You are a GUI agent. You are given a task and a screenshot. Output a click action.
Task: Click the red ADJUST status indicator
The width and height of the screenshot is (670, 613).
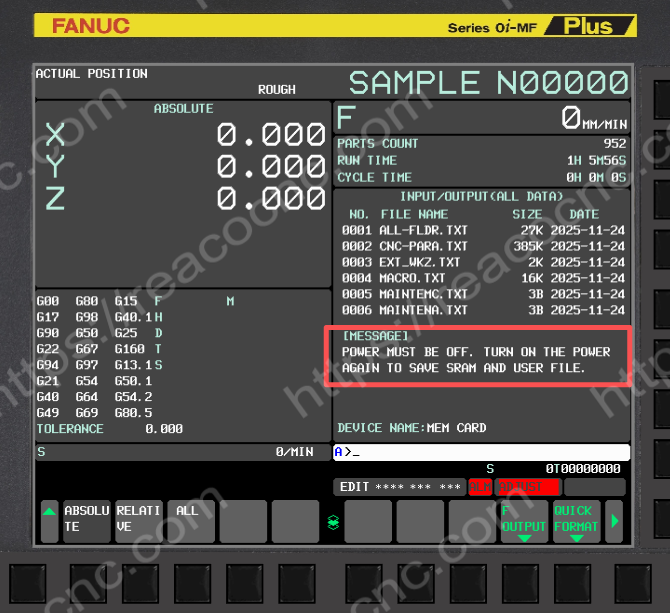pyautogui.click(x=527, y=487)
